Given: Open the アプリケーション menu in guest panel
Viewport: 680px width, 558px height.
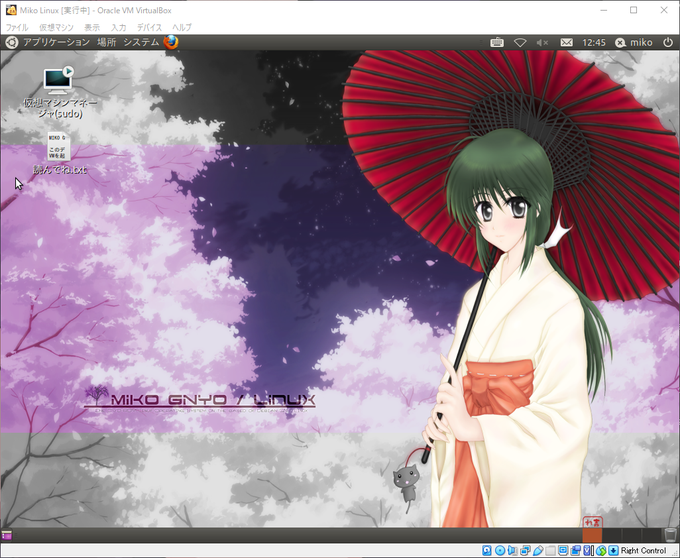Looking at the screenshot, I should point(56,42).
